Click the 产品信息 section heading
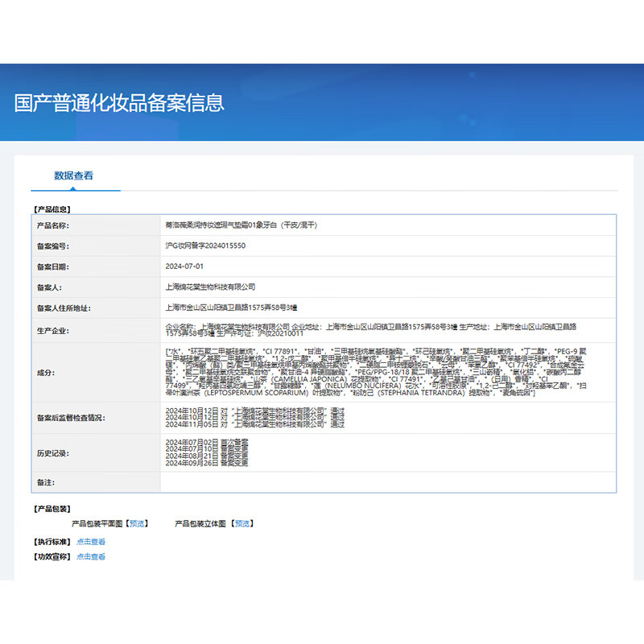Screen dimensions: 644x644 pos(52,209)
